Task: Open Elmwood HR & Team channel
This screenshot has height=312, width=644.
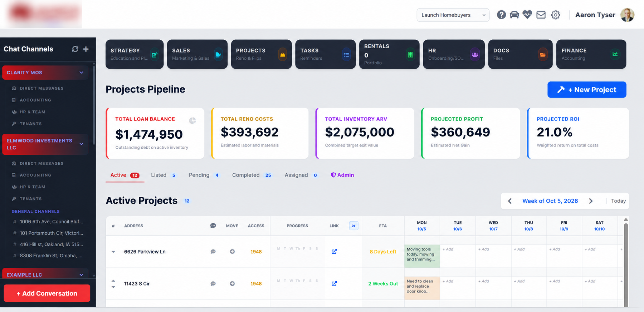Action: click(x=33, y=187)
